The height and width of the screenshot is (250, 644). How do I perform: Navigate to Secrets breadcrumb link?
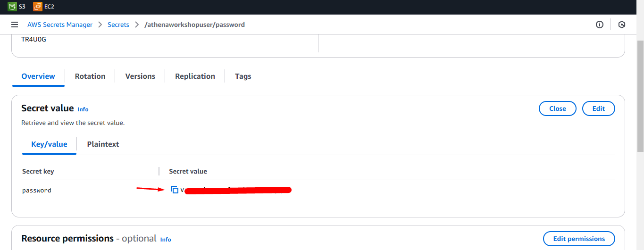point(118,25)
